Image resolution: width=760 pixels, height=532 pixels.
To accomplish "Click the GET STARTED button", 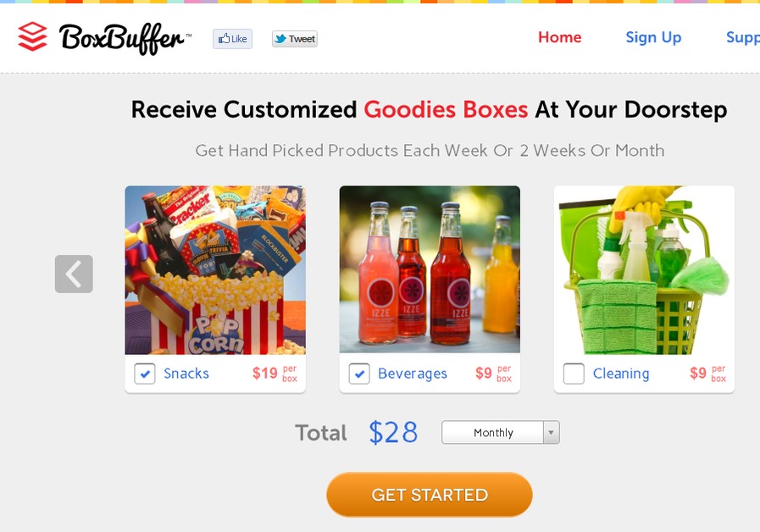I will pos(430,495).
